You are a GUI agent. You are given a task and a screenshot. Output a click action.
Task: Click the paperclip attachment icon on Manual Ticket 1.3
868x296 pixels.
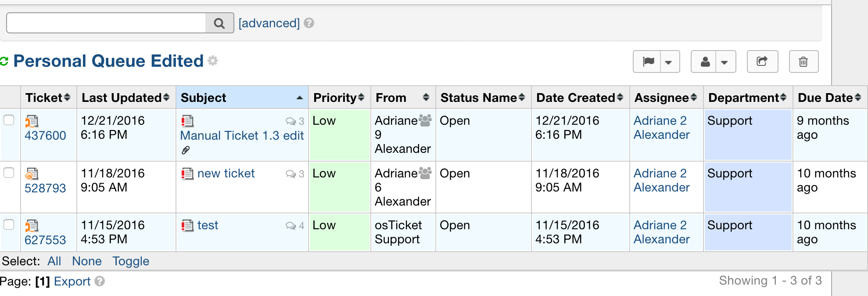point(186,150)
